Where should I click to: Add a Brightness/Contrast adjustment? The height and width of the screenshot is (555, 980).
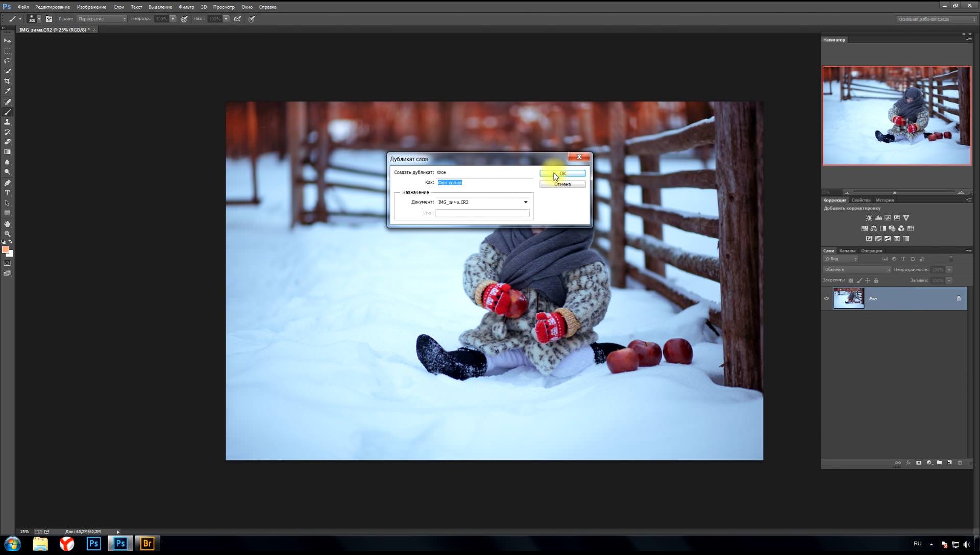(x=869, y=218)
